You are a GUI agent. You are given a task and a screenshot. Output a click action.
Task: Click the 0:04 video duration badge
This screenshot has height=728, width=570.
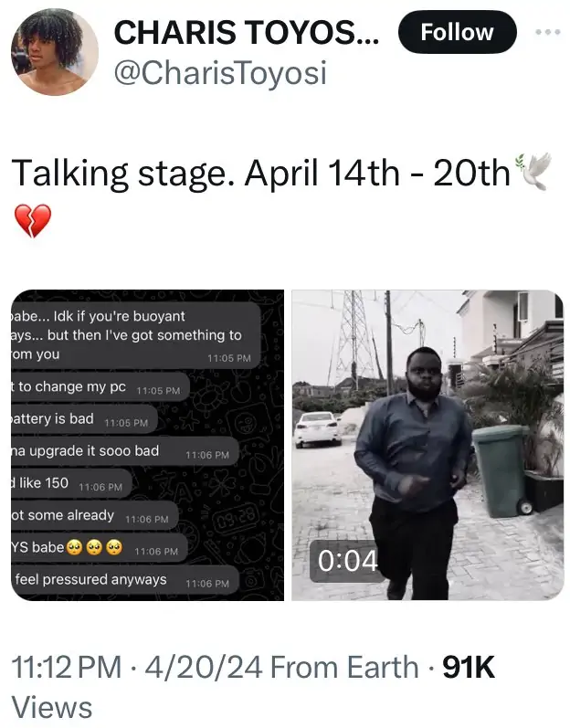tap(347, 561)
